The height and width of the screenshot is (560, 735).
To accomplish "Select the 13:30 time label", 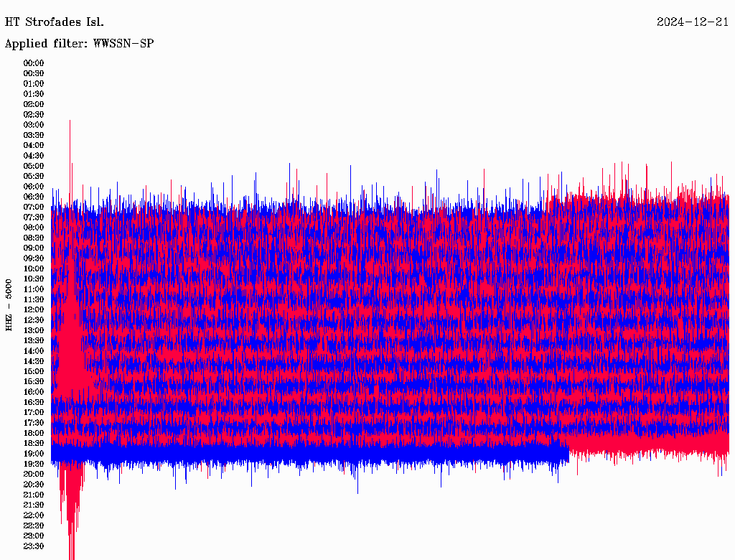I will [34, 340].
